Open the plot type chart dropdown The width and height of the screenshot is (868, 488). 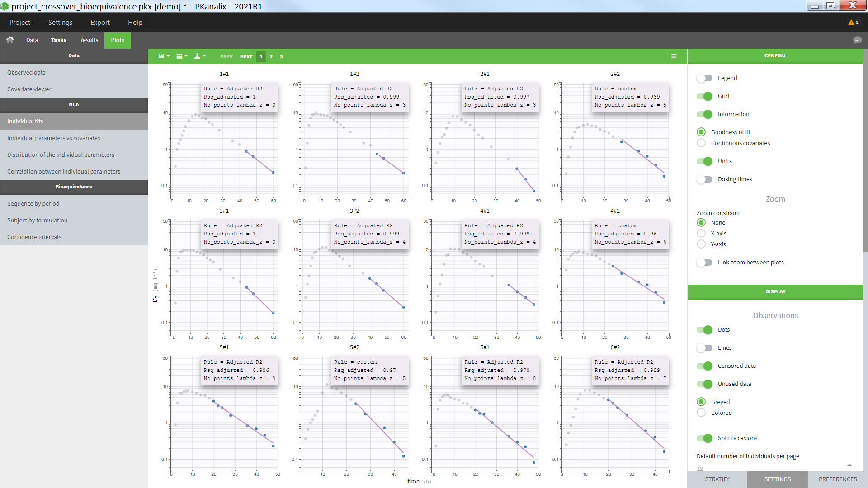tap(164, 56)
